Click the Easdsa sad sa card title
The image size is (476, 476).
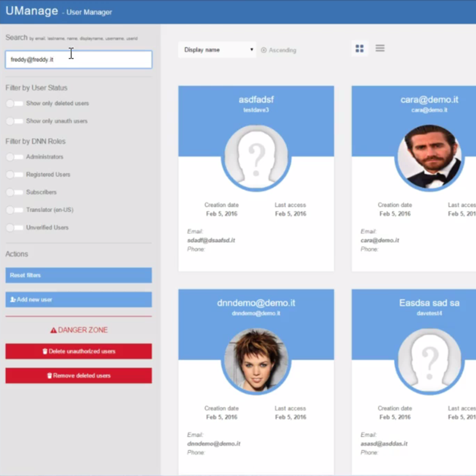coord(429,303)
